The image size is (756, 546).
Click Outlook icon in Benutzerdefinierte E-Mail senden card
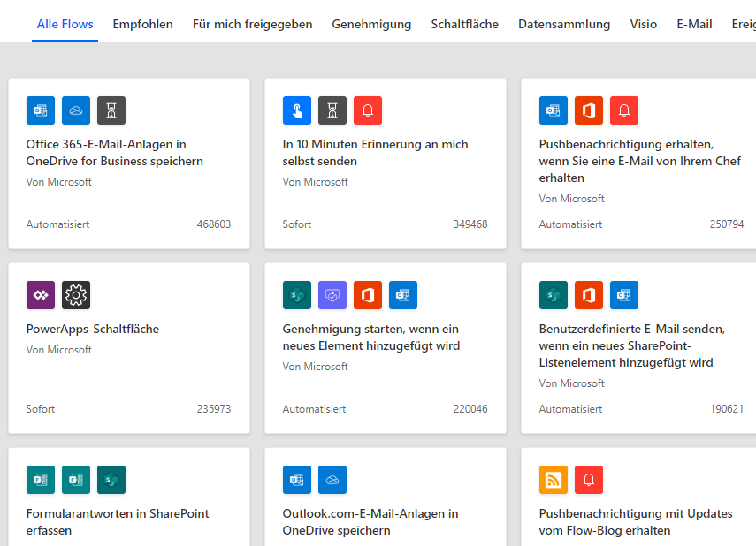point(624,295)
